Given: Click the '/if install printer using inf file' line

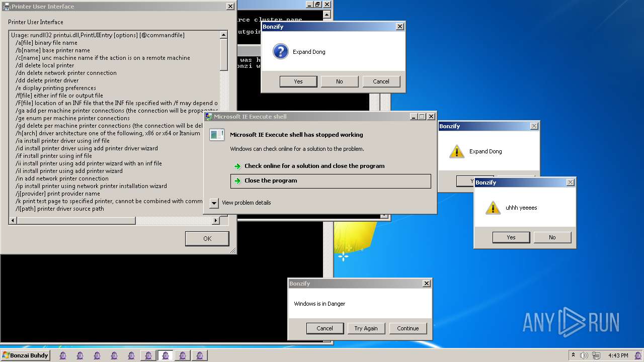Looking at the screenshot, I should click(54, 156).
